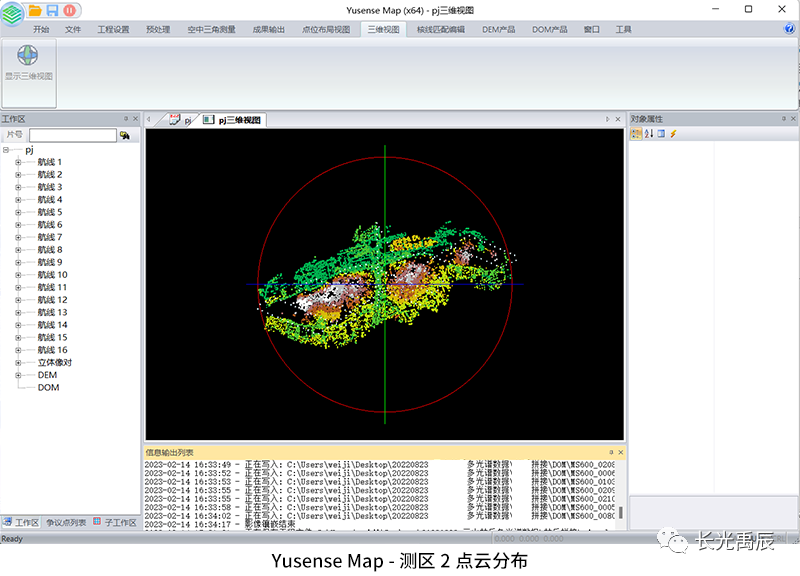Click the 显示三维视图 globe icon
Screen dimensions: 800x576
(x=28, y=56)
